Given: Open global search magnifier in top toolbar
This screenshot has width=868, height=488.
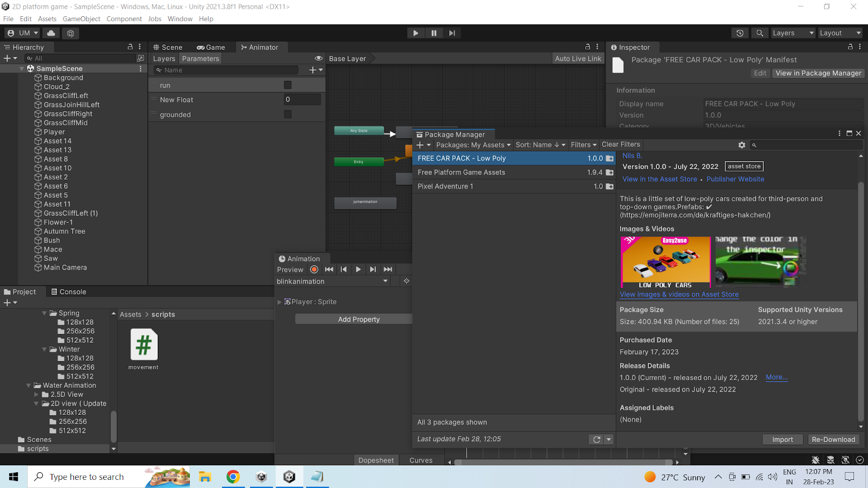Looking at the screenshot, I should coord(760,33).
